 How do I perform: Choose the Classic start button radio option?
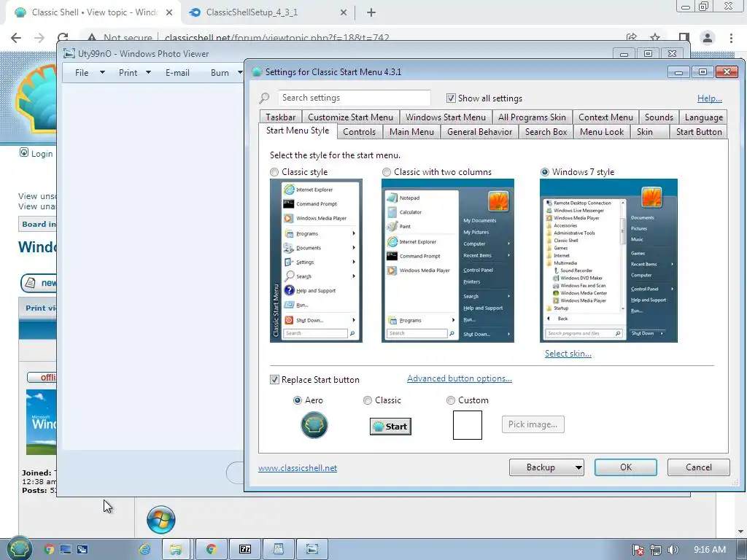368,400
